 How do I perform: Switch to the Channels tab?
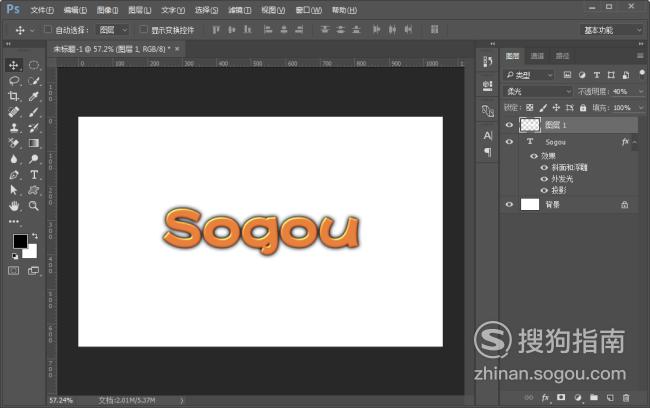click(537, 56)
